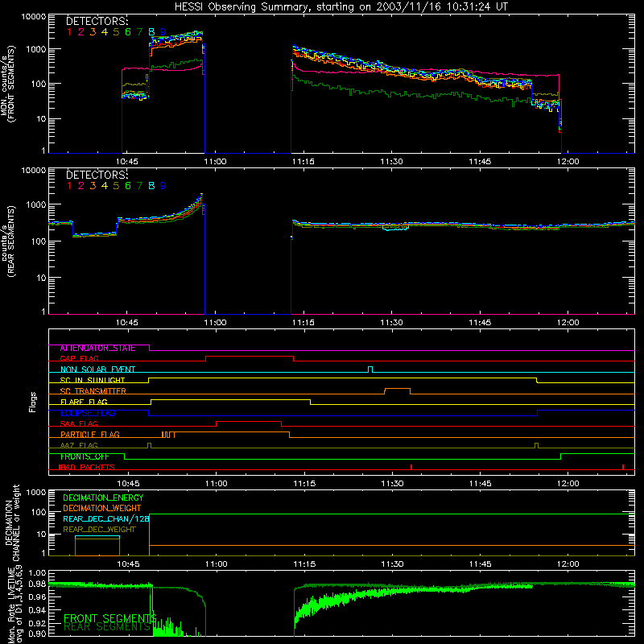644x644 pixels.
Task: Click DETECTORS: heading in the front-segments plot
Action: [x=97, y=22]
